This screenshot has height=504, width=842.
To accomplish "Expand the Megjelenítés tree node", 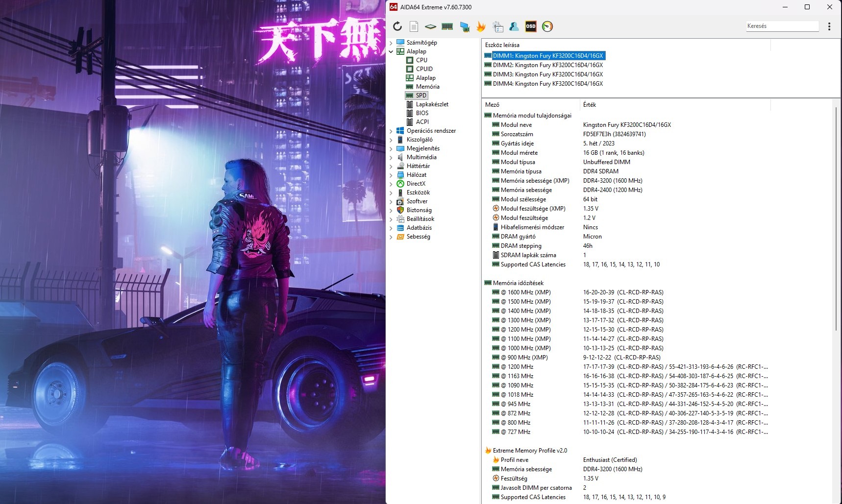I will (391, 148).
